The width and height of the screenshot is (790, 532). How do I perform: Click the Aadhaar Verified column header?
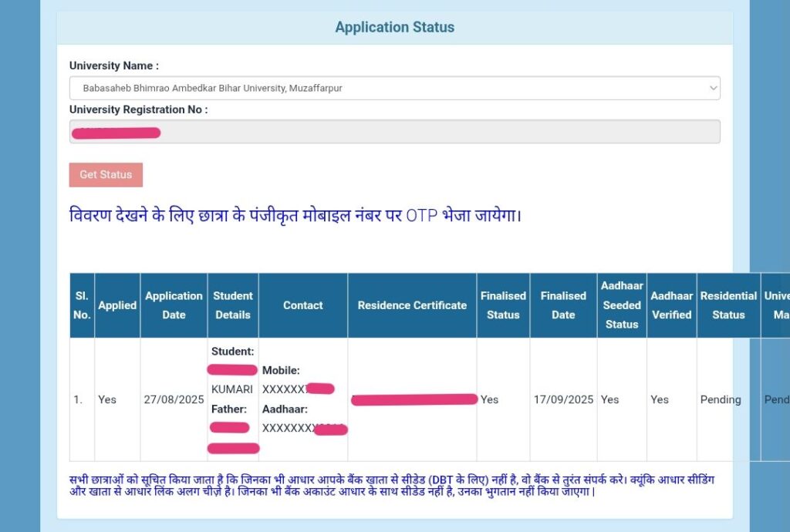pyautogui.click(x=671, y=305)
